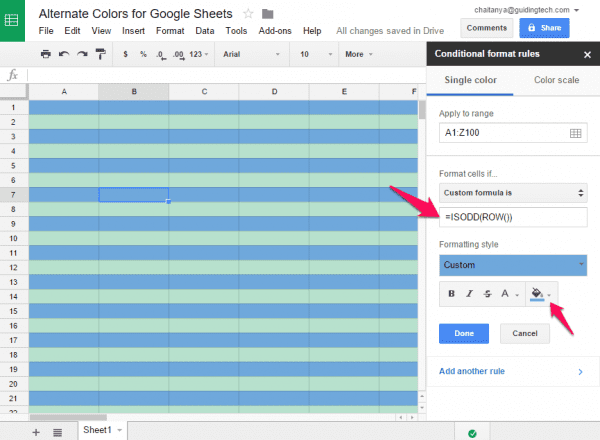Select the paint format roller icon
600x440 pixels.
pyautogui.click(x=100, y=54)
